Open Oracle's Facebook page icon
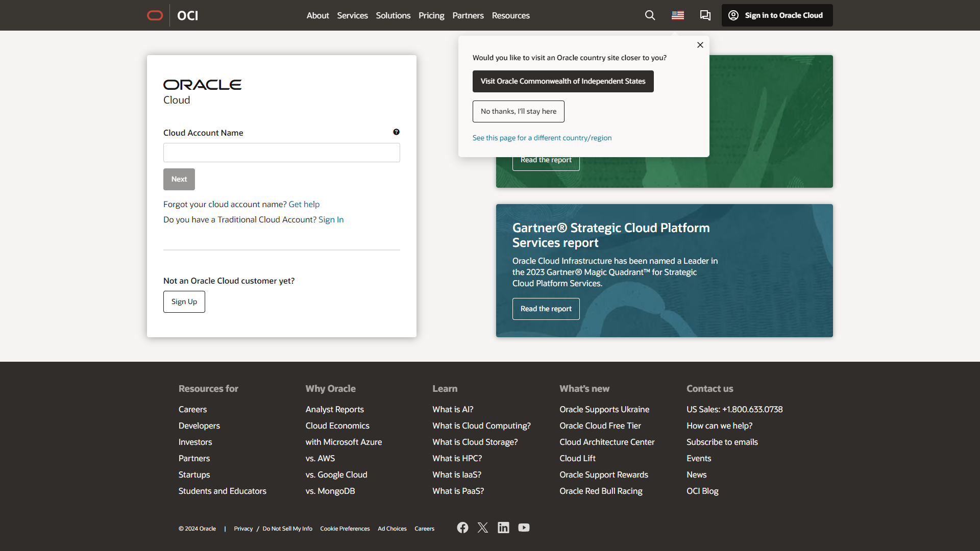980x551 pixels. [462, 528]
